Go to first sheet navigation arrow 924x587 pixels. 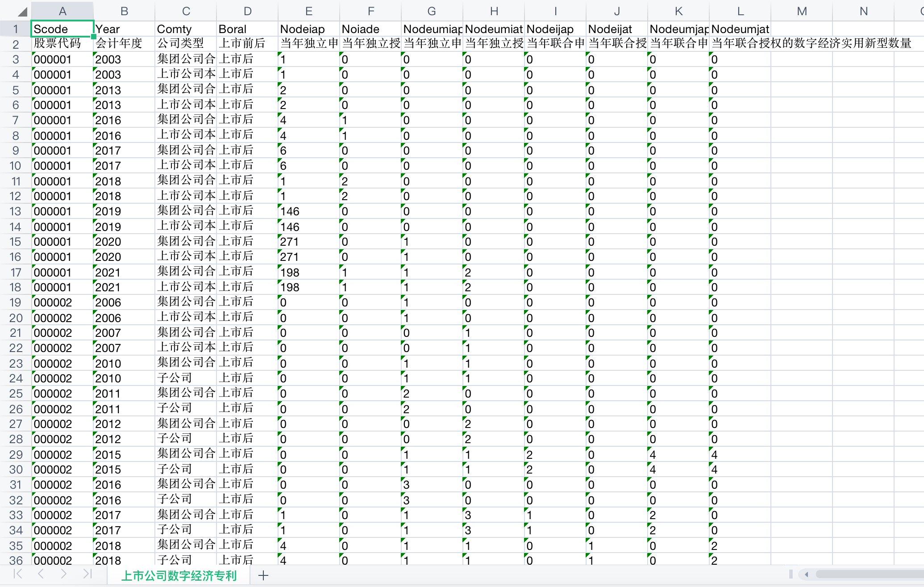[18, 574]
